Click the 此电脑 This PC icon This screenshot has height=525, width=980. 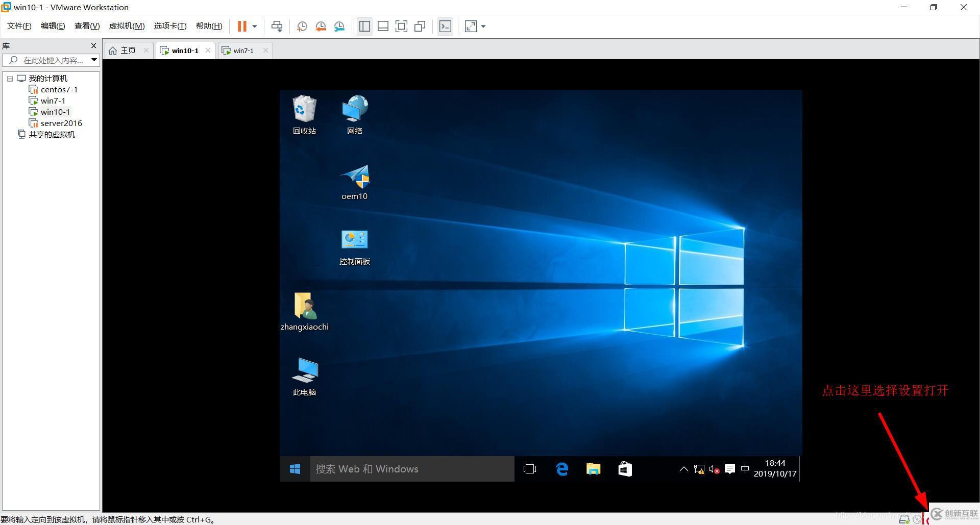305,377
